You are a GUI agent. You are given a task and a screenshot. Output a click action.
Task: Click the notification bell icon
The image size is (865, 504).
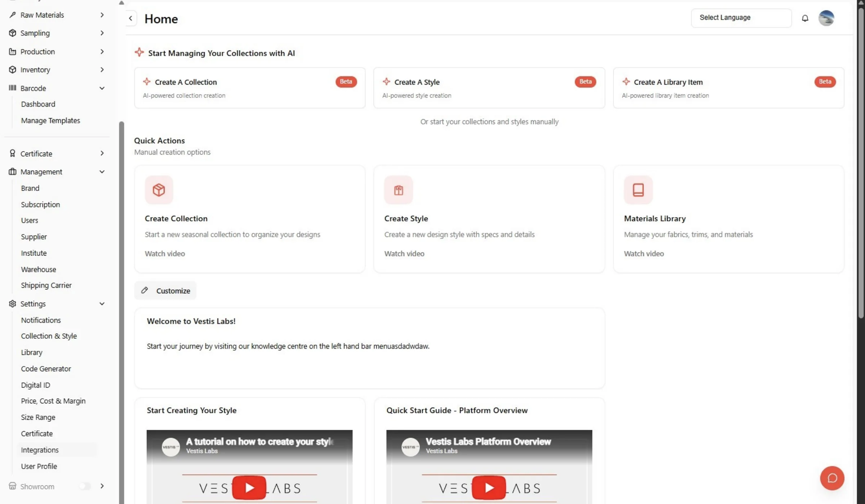coord(805,18)
